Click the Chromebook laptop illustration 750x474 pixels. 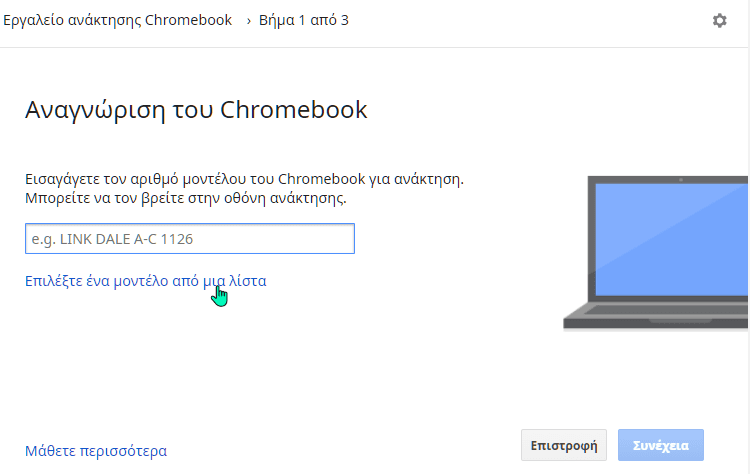pos(656,253)
